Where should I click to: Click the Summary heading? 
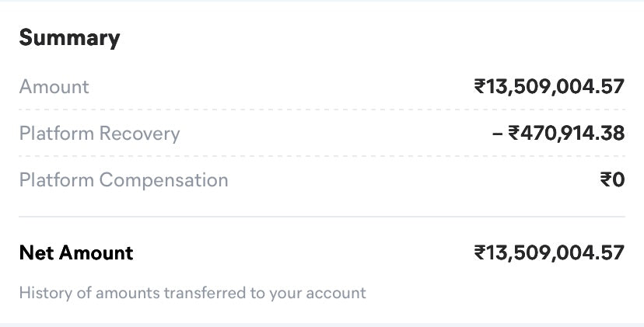(69, 38)
